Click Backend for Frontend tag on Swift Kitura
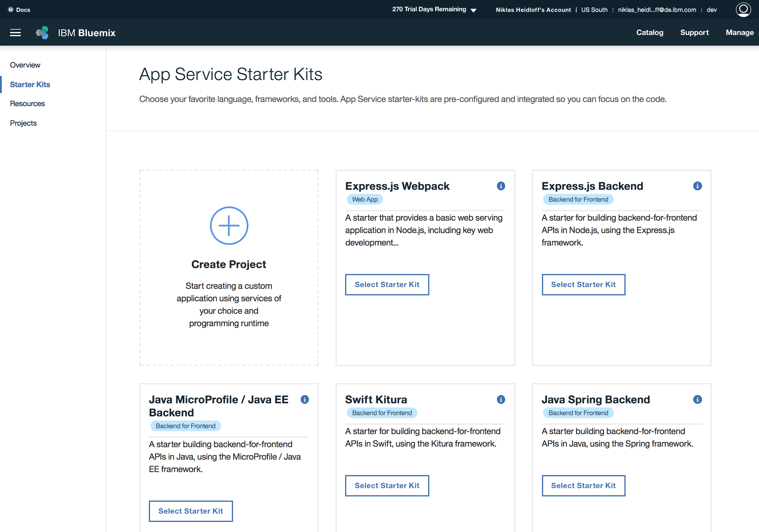 [x=382, y=412]
